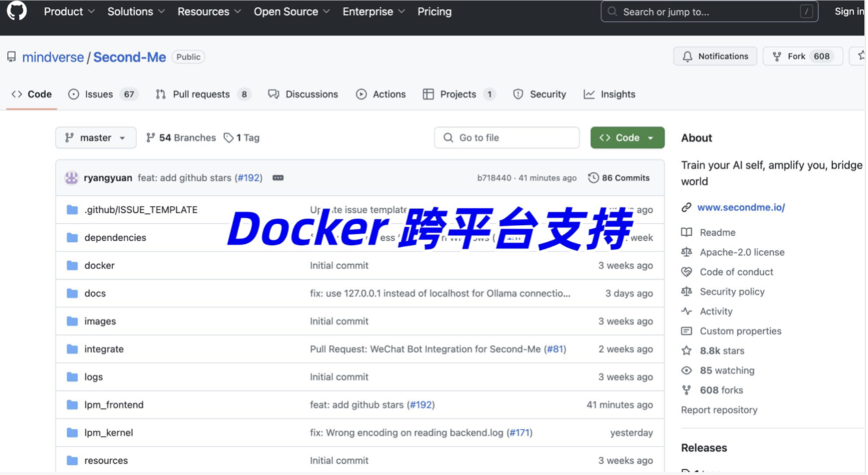Open the Releases heading link
The width and height of the screenshot is (868, 475).
point(704,448)
